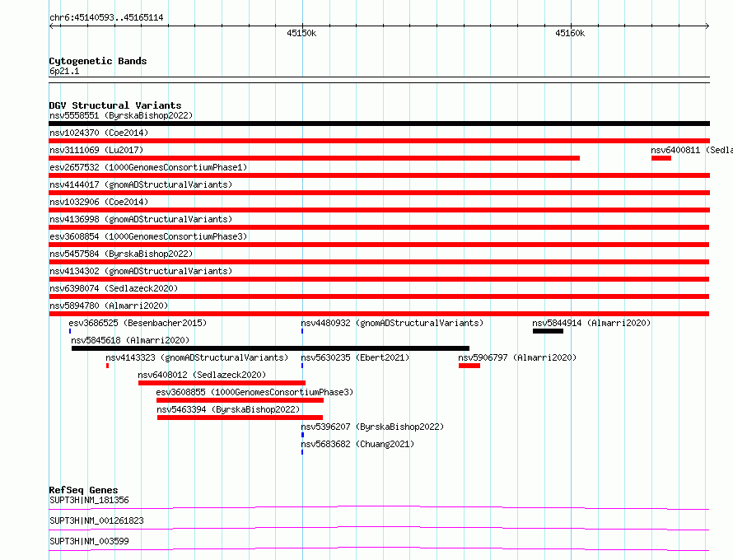Click the SUPT3H|NM_003599 transcript label
Screen dimensions: 733x560
click(89, 541)
